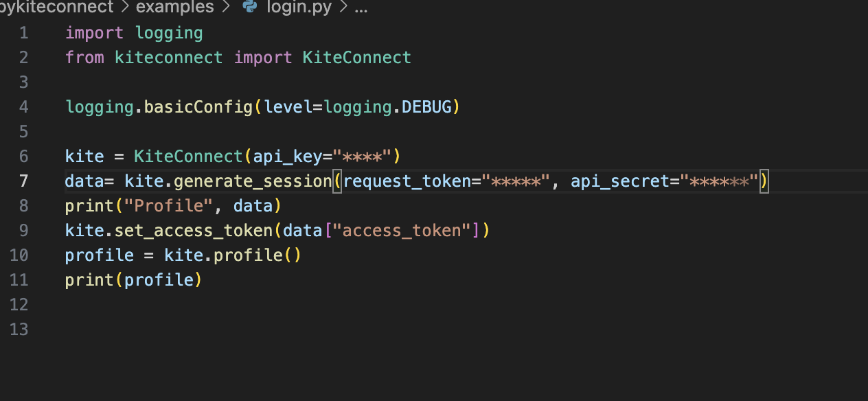
Task: Click the highlighted closing bracket on line 7
Action: (764, 182)
